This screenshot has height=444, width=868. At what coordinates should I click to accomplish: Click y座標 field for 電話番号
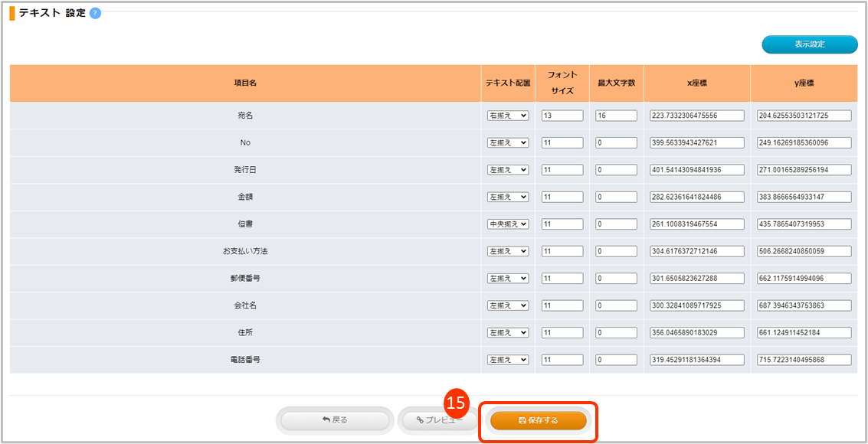(803, 360)
